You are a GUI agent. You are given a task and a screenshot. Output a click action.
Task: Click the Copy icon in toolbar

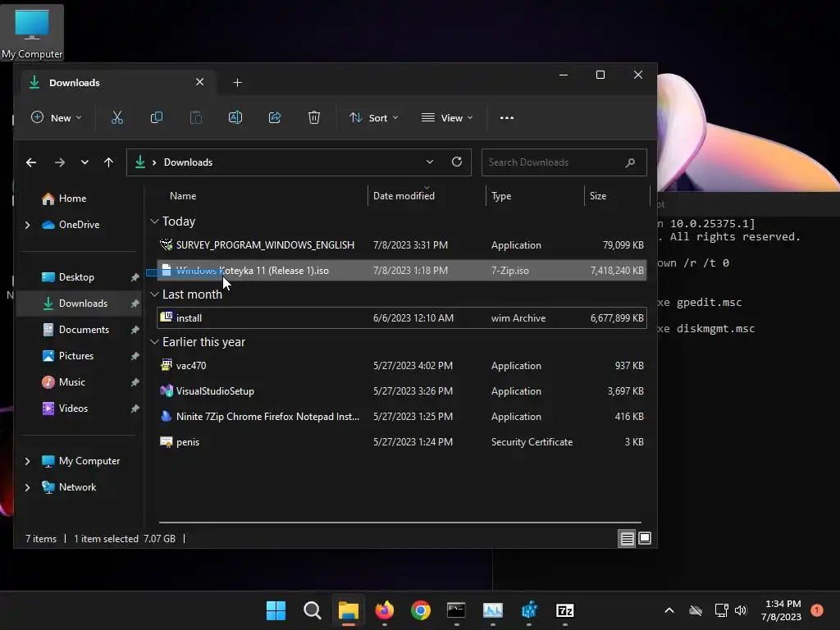[x=157, y=118]
